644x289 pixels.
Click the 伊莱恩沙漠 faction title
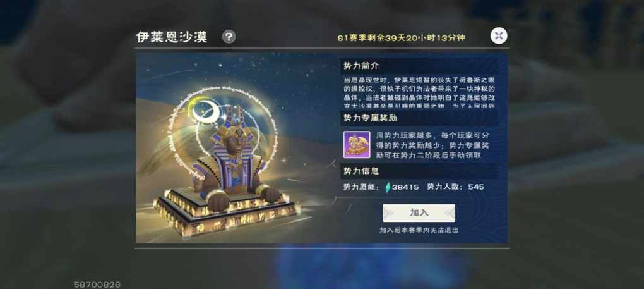(172, 37)
